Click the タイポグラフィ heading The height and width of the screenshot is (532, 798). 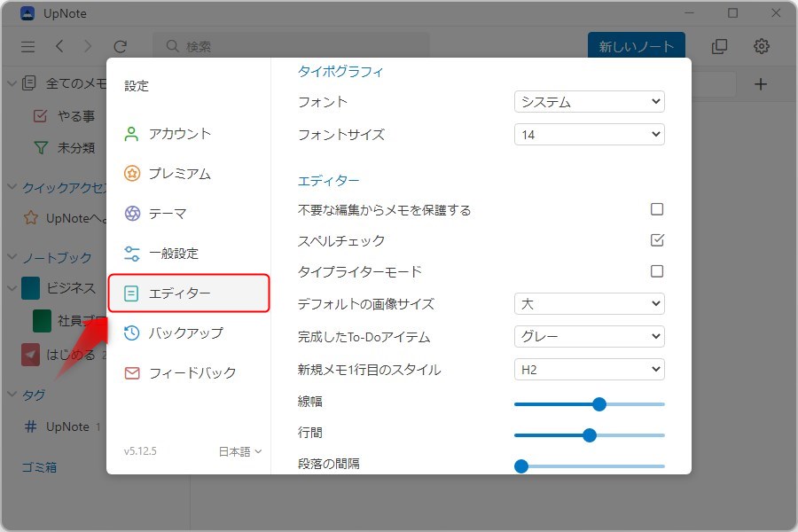click(x=340, y=71)
